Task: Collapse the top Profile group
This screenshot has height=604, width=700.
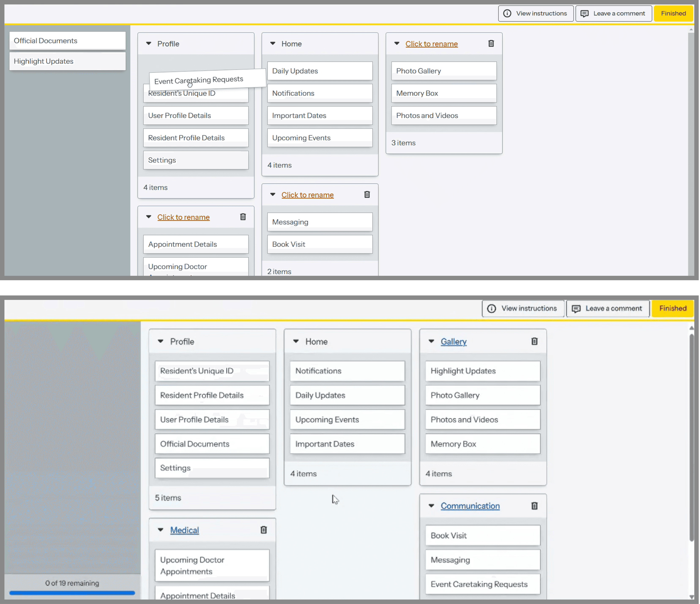Action: click(149, 44)
